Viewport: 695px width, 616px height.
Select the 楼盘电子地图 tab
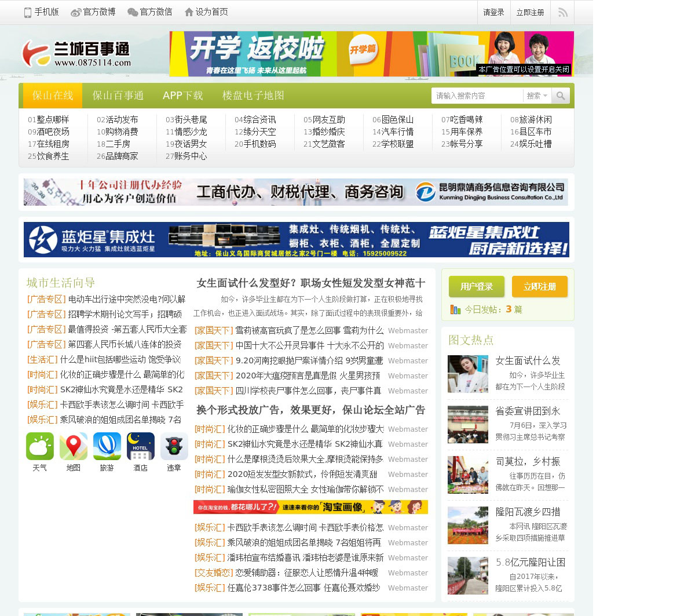tap(253, 96)
